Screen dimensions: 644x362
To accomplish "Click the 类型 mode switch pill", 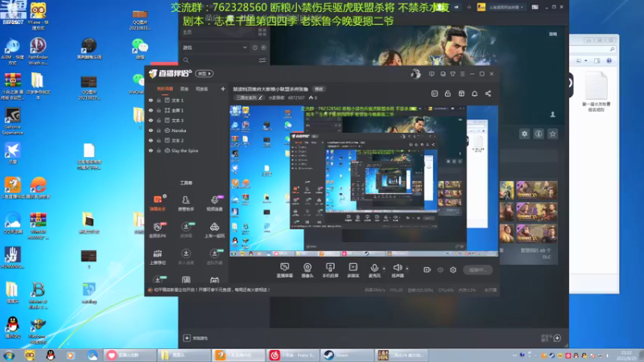I will click(x=204, y=73).
